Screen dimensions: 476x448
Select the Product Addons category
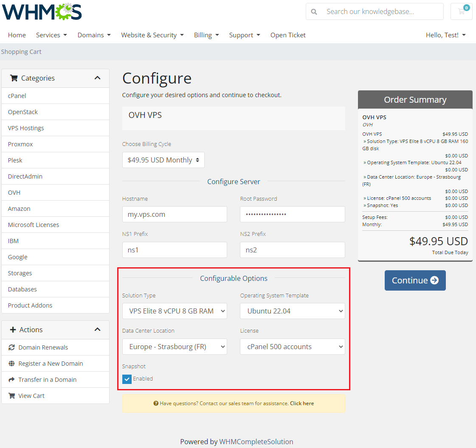55,305
